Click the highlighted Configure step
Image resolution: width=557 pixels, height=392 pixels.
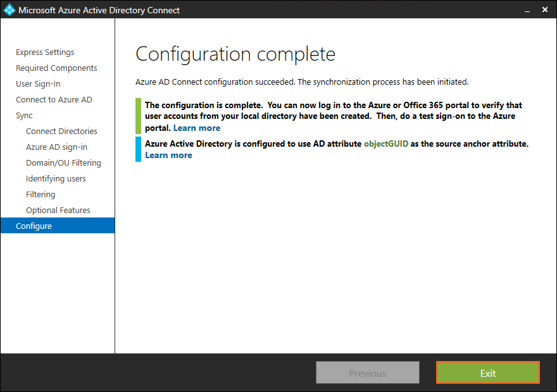point(34,226)
